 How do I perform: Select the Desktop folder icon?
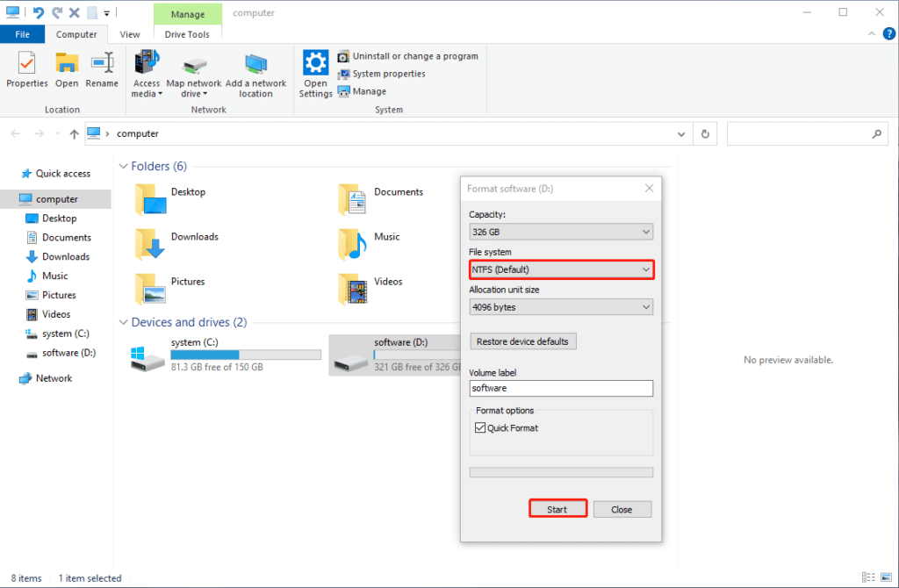151,199
